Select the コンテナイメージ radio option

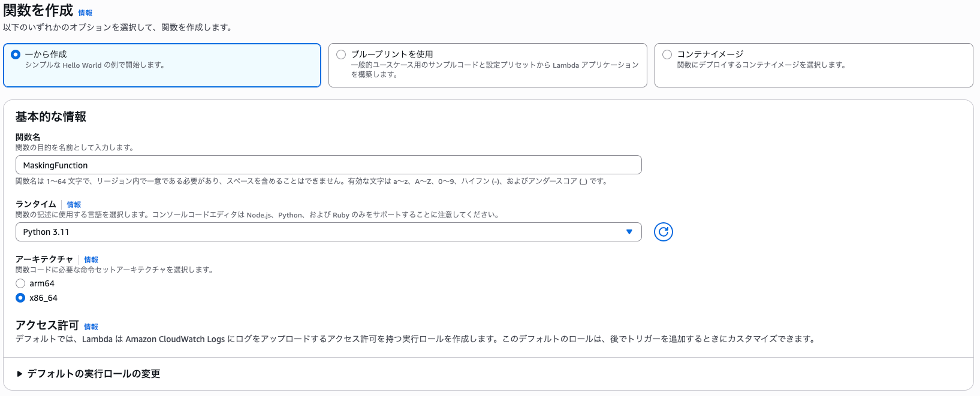pos(667,55)
